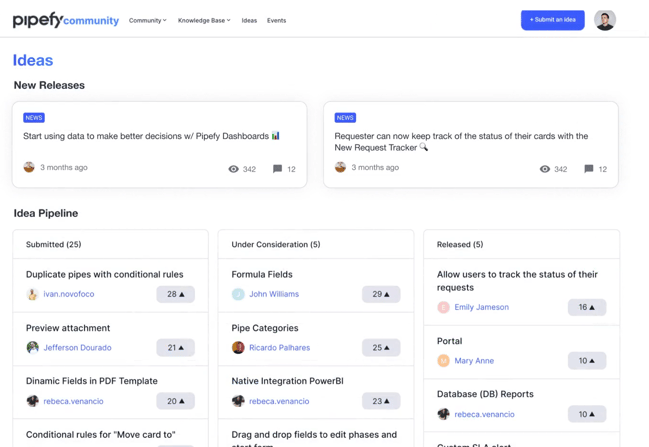649x447 pixels.
Task: Click rebeca.venancio avatar under Dinamic Fields
Action: point(32,401)
